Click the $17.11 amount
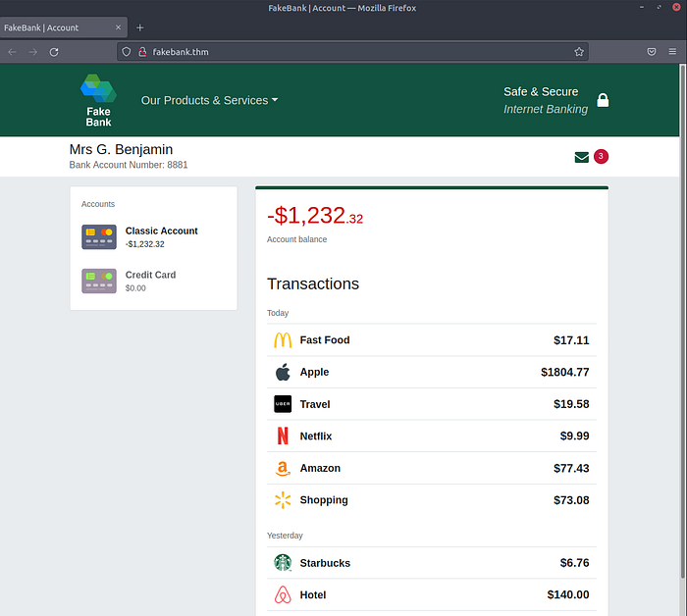Image resolution: width=687 pixels, height=616 pixels. (x=571, y=340)
